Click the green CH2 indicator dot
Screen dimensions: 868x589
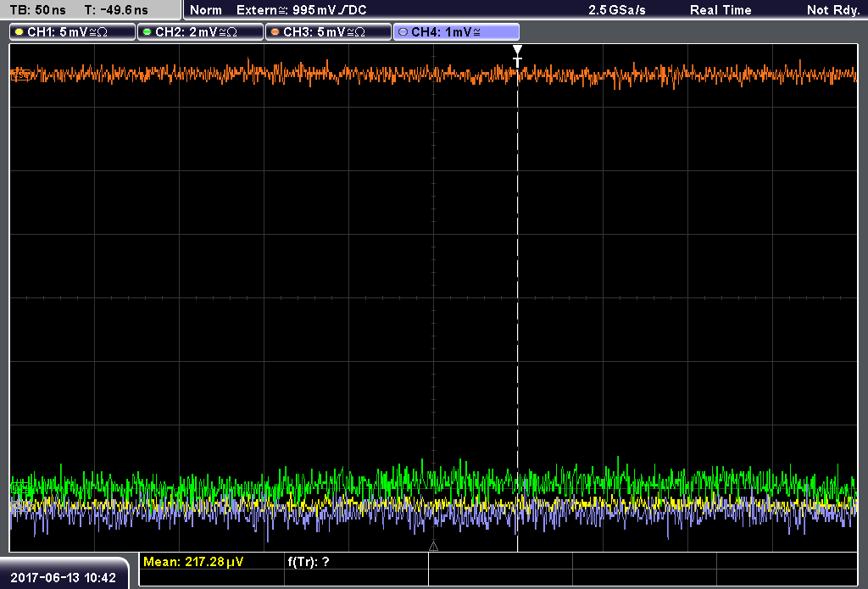(x=147, y=32)
